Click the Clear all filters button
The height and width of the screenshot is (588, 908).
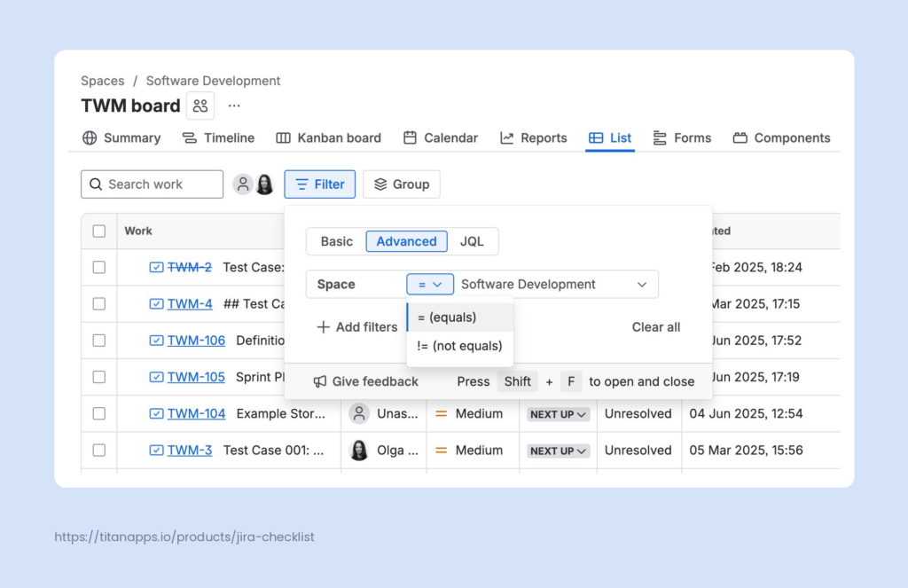[x=655, y=327]
